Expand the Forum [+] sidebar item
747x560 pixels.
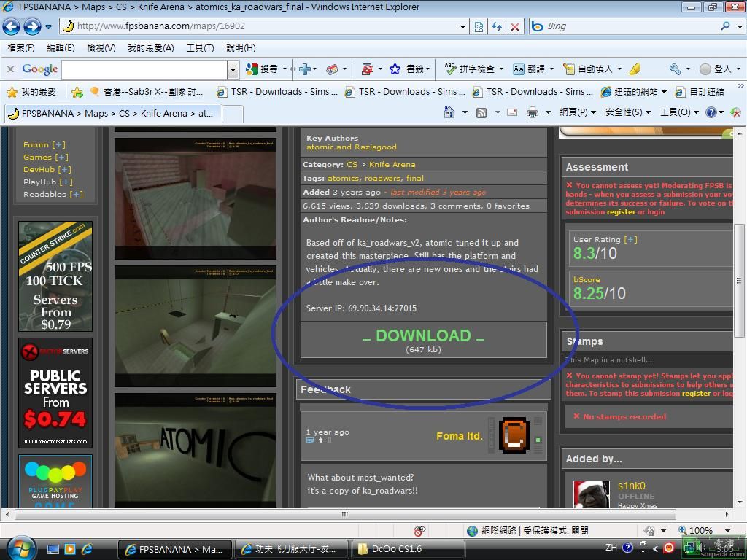point(58,144)
